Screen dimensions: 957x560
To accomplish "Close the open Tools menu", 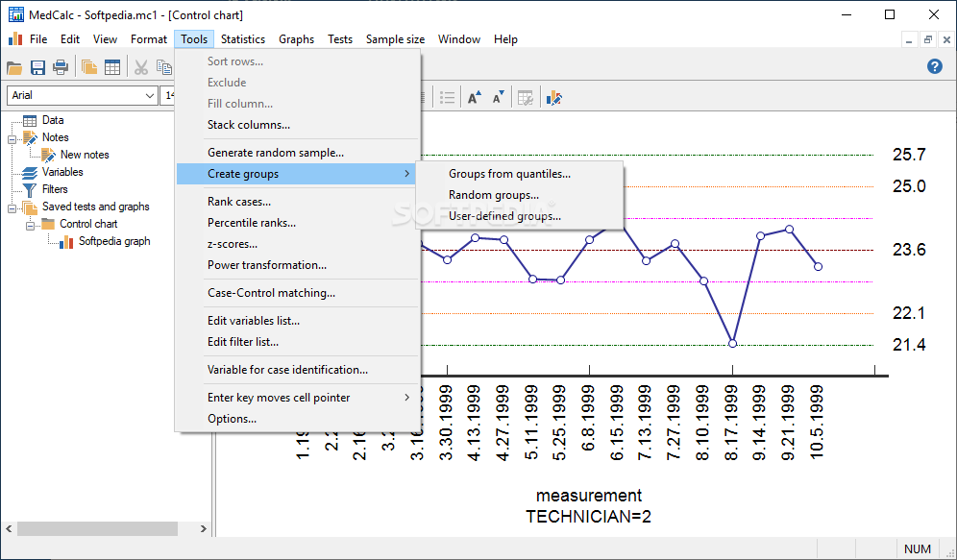I will pos(194,39).
